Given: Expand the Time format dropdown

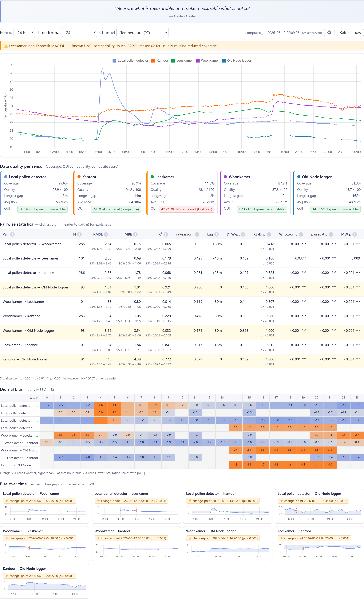Looking at the screenshot, I should (x=80, y=33).
